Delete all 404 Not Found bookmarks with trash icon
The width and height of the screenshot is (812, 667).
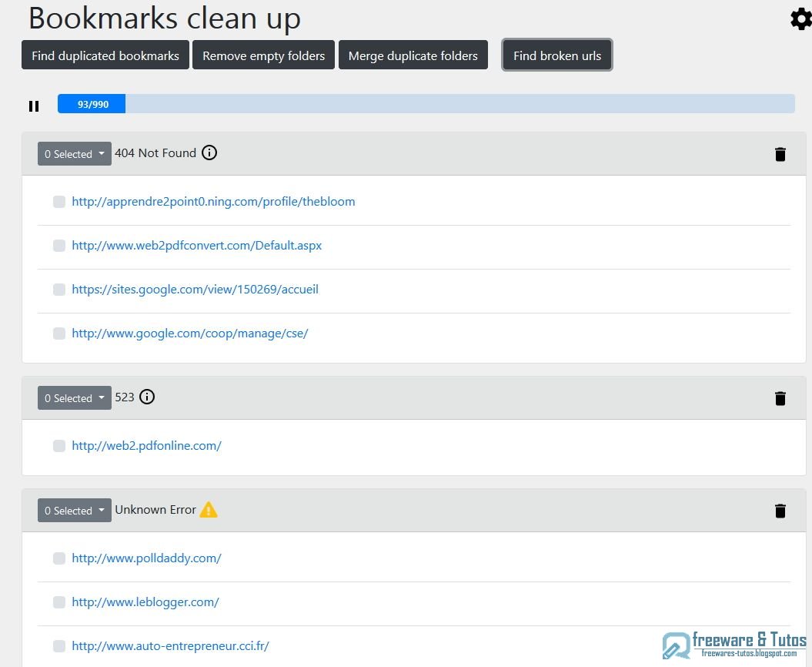pyautogui.click(x=780, y=153)
